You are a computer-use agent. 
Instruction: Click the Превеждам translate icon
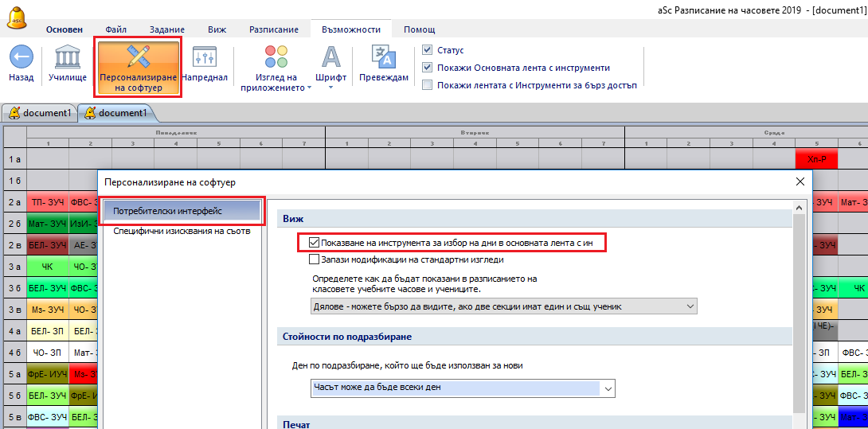pyautogui.click(x=383, y=57)
